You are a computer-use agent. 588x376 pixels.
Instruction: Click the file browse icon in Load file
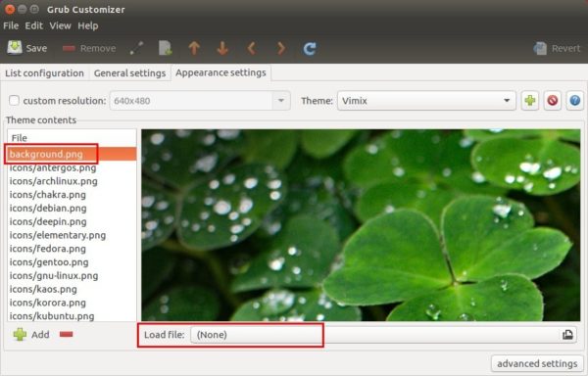(567, 335)
